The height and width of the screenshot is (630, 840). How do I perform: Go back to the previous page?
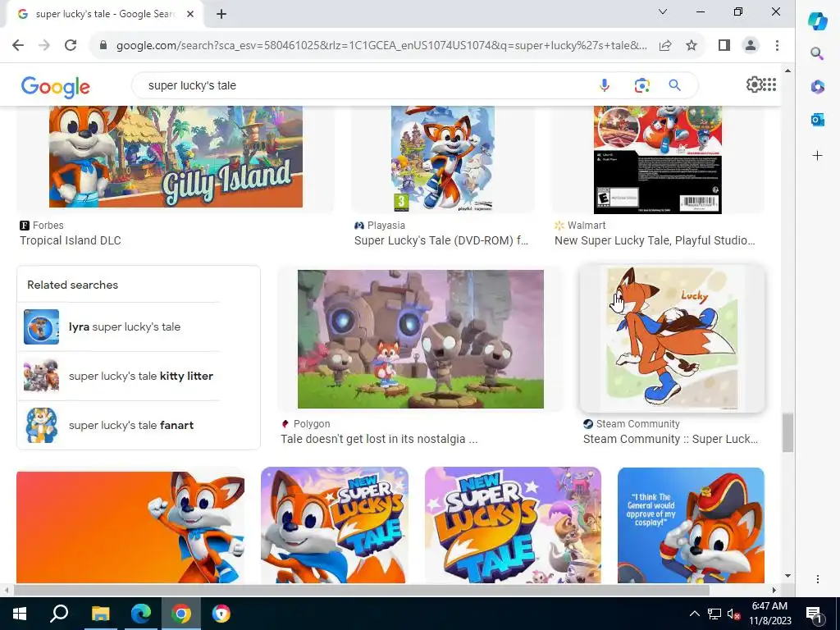pos(18,46)
